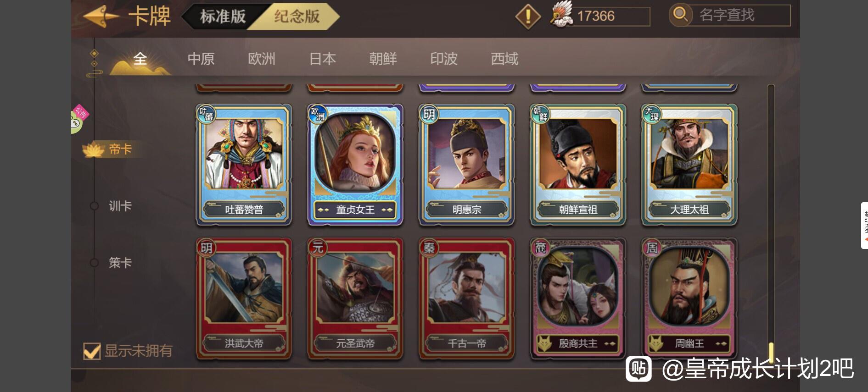
Task: Switch to 纪念版 card edition
Action: (297, 17)
